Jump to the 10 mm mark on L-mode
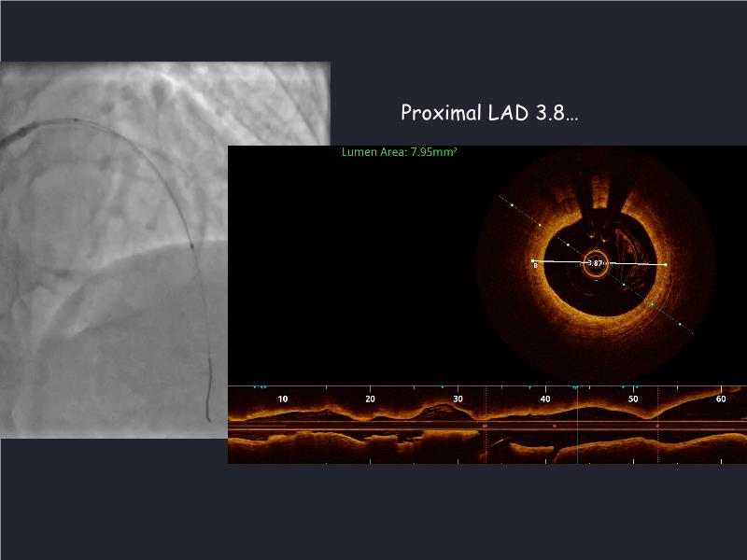Screen dimensions: 747x560 (283, 399)
